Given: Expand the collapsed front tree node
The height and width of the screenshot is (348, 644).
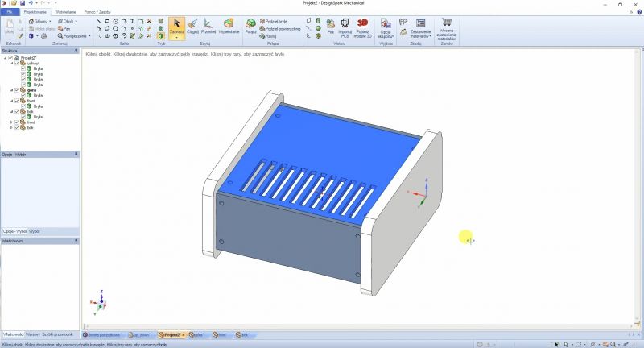Looking at the screenshot, I should coord(11,122).
